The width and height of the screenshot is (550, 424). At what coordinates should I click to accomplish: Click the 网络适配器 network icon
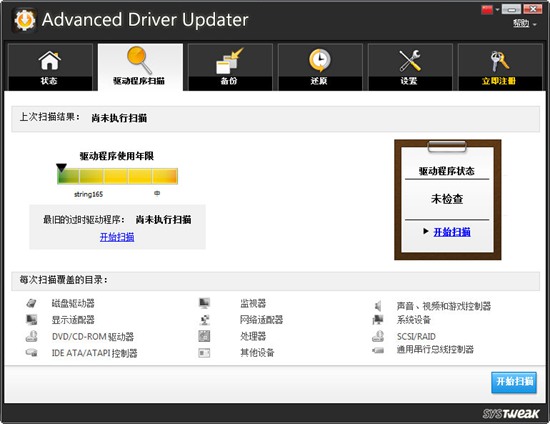tap(204, 319)
